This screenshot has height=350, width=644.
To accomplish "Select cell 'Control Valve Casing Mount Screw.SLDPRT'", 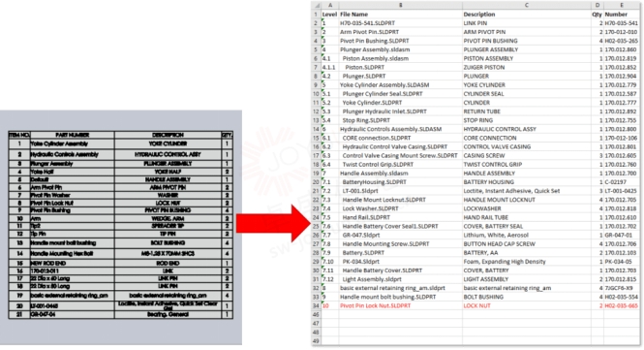I will pos(401,156).
